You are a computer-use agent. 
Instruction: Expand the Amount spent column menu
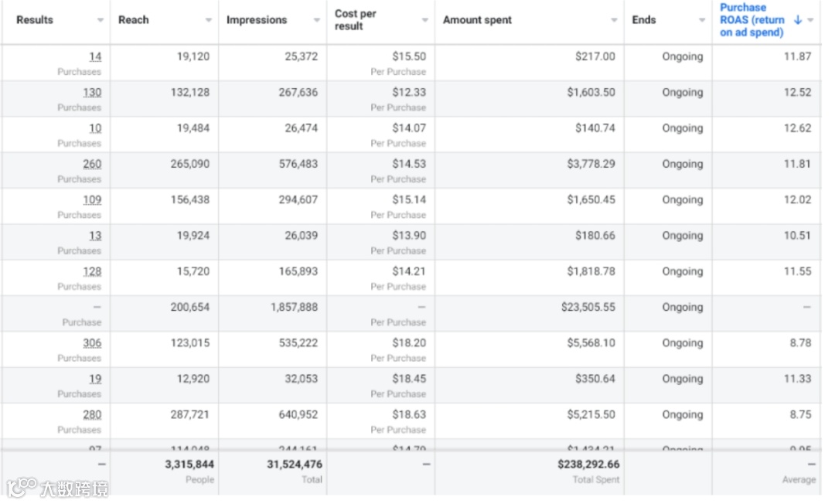click(614, 20)
